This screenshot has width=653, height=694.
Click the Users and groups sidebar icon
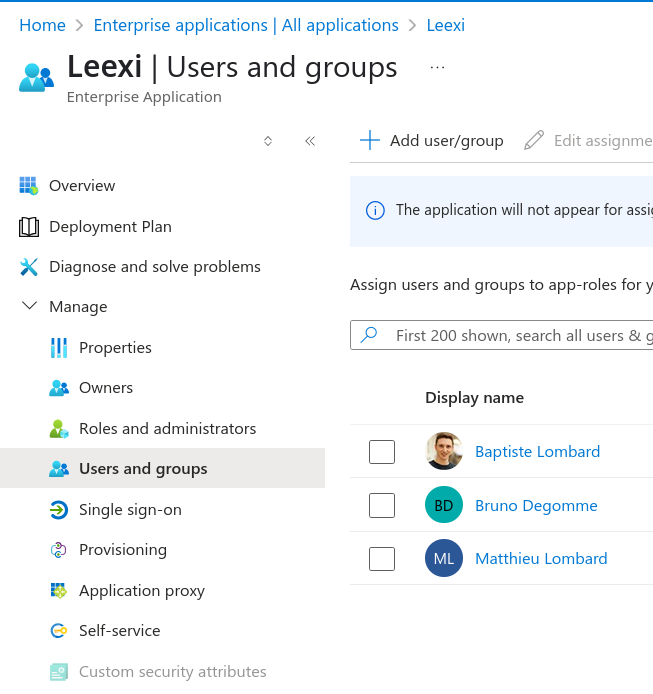tap(59, 469)
